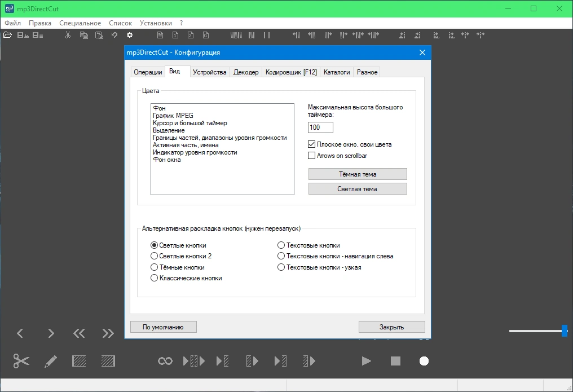Toggle the infinity loop playback button
The image size is (573, 392).
tap(165, 362)
